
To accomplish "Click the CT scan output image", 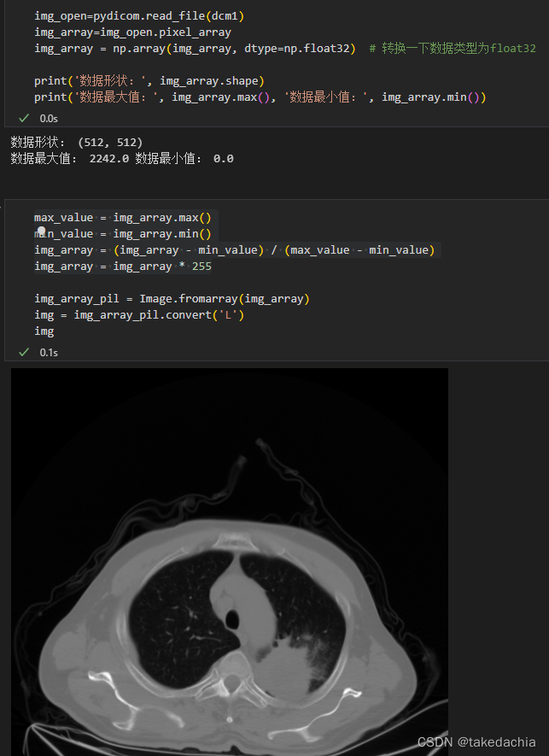I will (x=230, y=562).
